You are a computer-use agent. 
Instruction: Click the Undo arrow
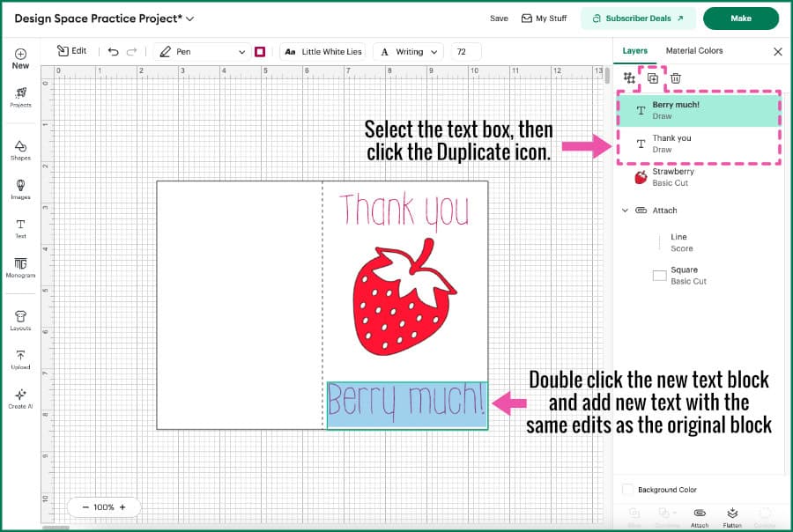(114, 52)
